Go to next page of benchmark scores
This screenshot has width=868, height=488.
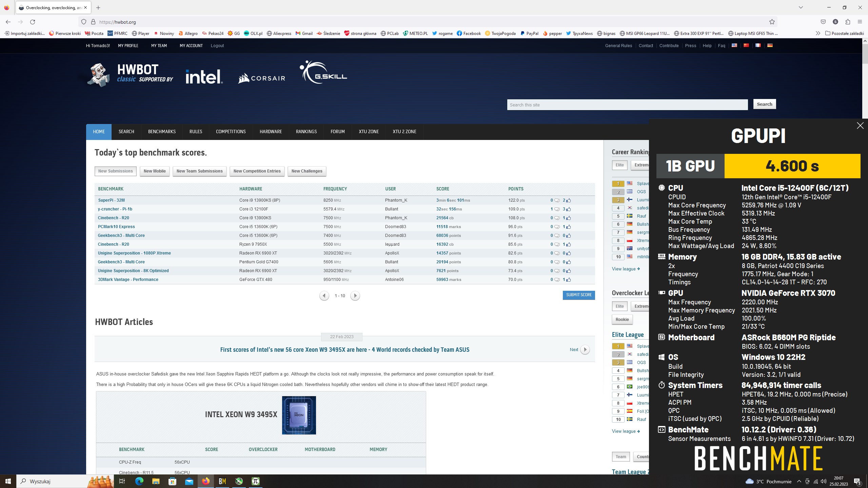click(355, 296)
